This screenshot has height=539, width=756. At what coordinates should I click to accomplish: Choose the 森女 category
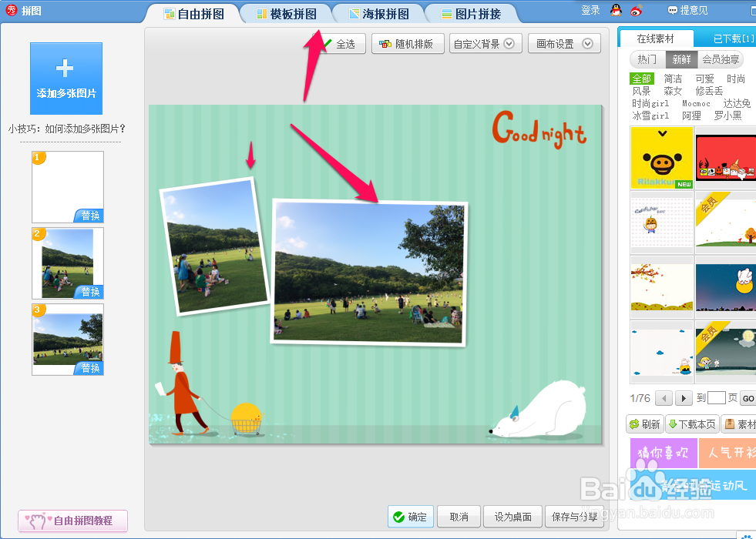(x=673, y=91)
